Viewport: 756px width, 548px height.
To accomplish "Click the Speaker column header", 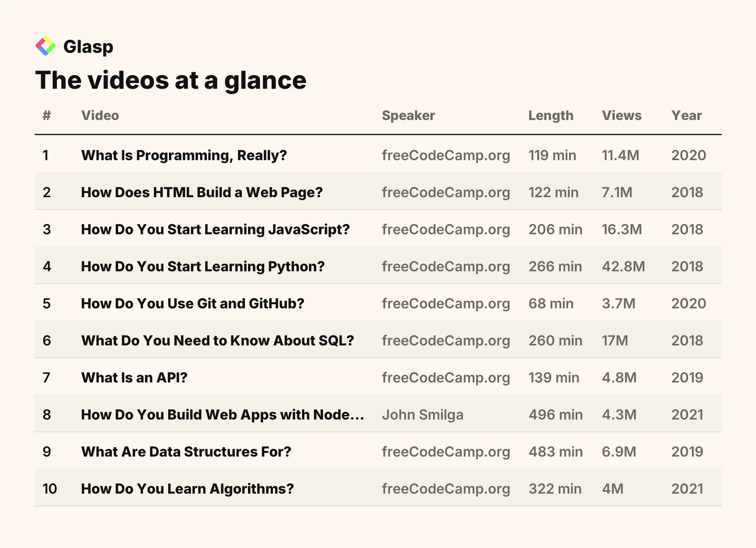I will click(408, 116).
